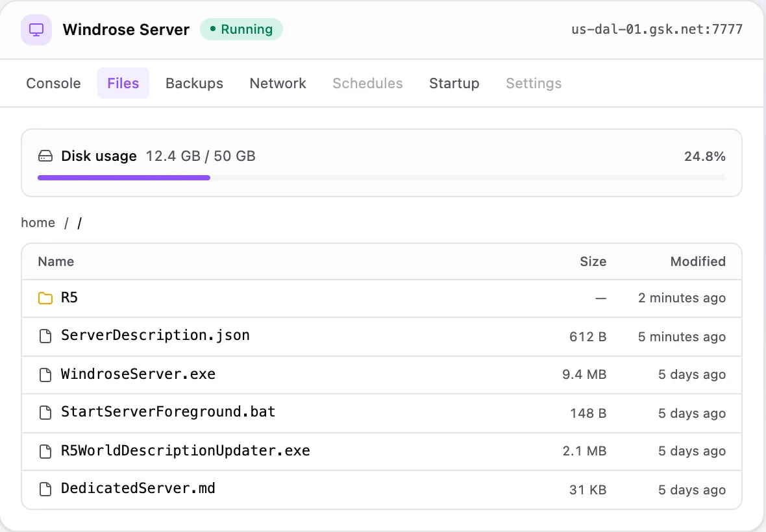Click the server address us-dal-01.gsk.net:7777

[657, 29]
